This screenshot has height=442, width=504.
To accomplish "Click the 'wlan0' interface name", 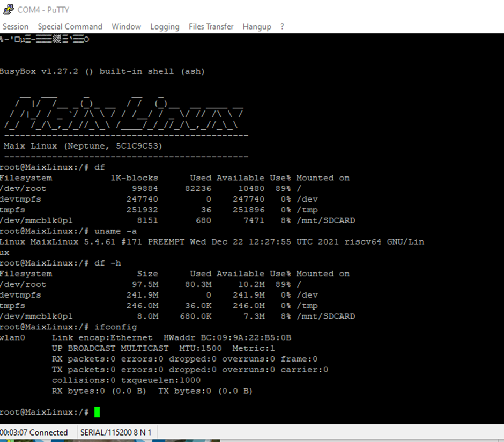I will tap(12, 337).
